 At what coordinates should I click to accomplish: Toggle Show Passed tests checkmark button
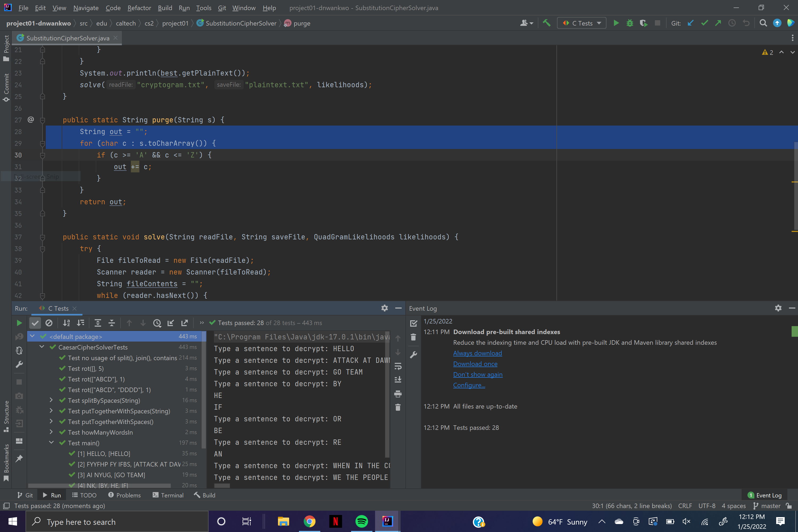[35, 323]
